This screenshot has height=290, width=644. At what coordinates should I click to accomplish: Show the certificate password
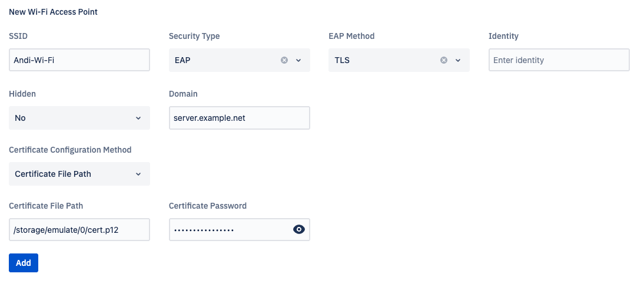[x=299, y=230]
